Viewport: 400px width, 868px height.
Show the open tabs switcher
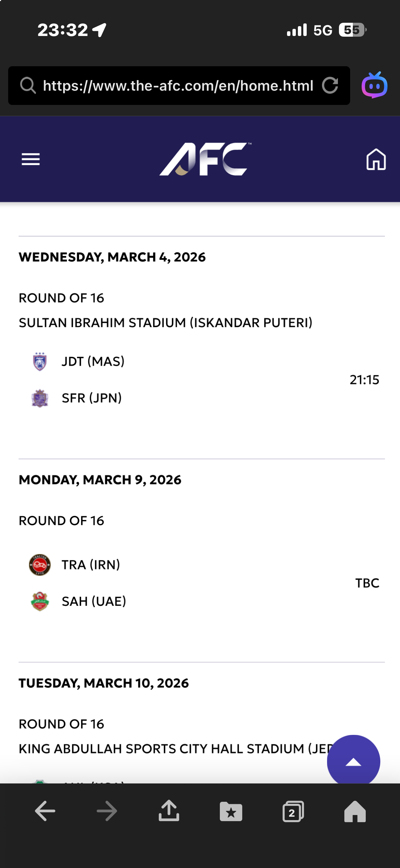point(293,812)
